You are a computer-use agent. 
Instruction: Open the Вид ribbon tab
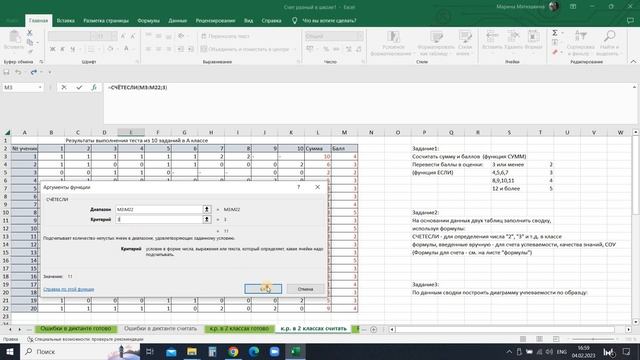pyautogui.click(x=249, y=20)
